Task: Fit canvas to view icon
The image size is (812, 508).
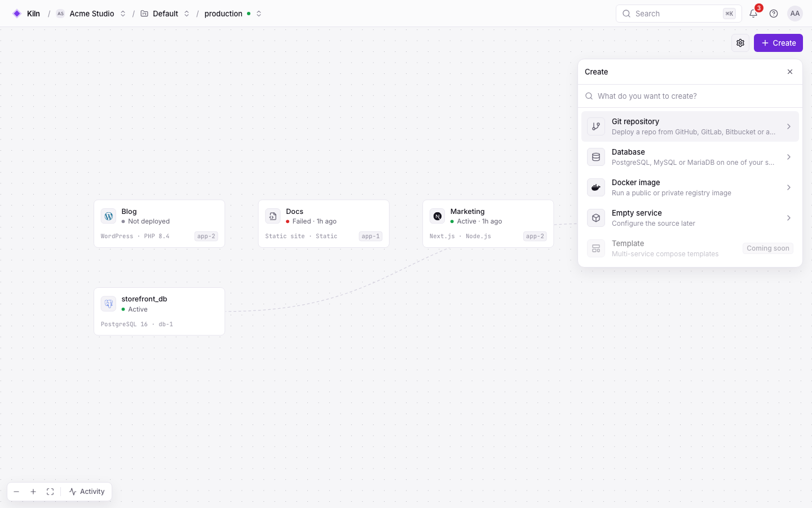Action: point(50,492)
